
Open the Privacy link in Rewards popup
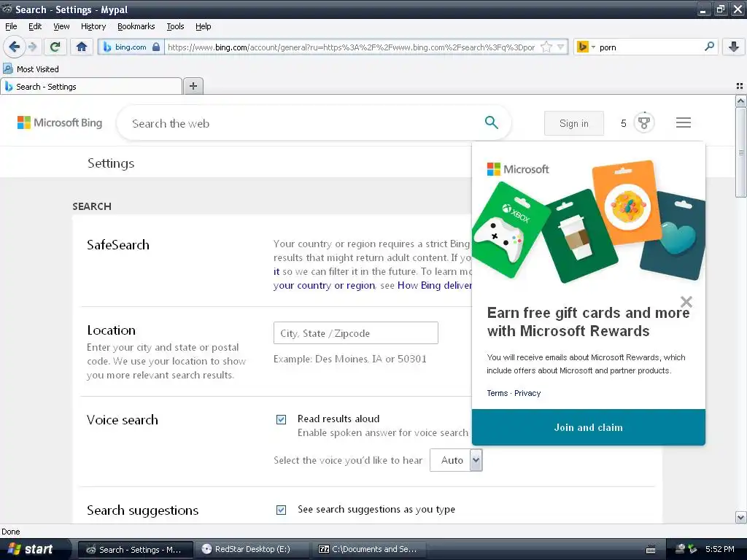tap(527, 393)
